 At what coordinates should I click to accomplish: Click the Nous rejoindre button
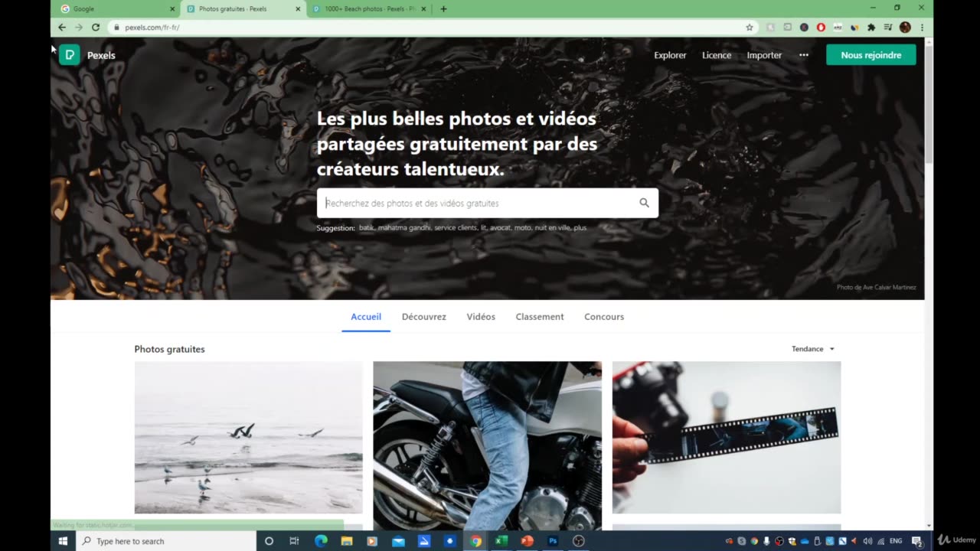871,55
